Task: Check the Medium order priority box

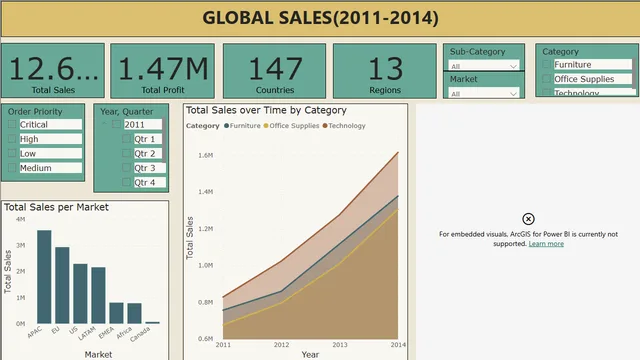Action: (12, 168)
